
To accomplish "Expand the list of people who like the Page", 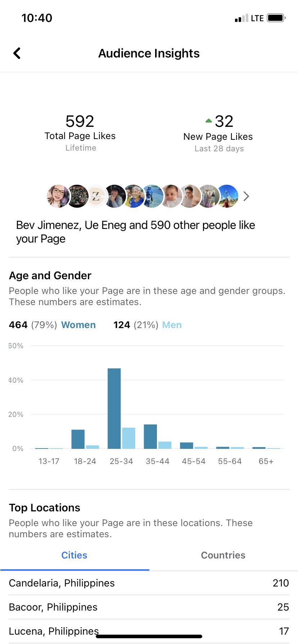I will coord(246,196).
